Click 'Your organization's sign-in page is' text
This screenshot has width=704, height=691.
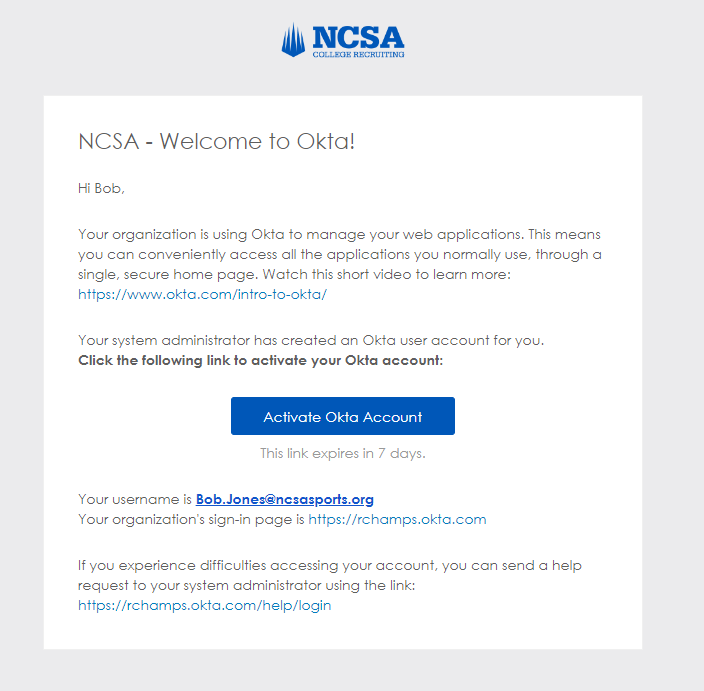pyautogui.click(x=191, y=519)
